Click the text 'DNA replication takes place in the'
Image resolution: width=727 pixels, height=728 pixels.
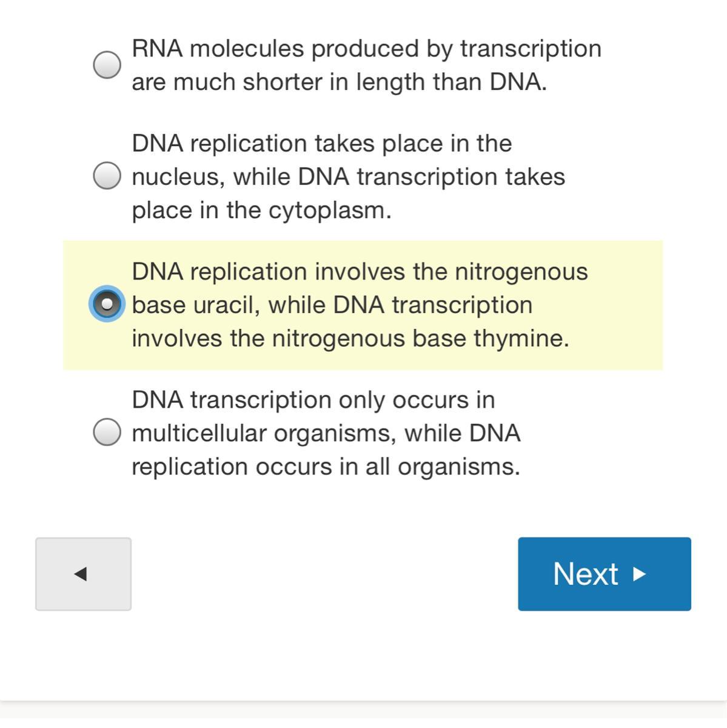point(321,144)
